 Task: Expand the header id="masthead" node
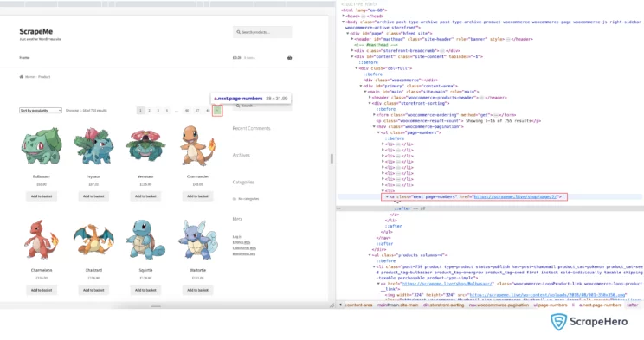(x=352, y=40)
